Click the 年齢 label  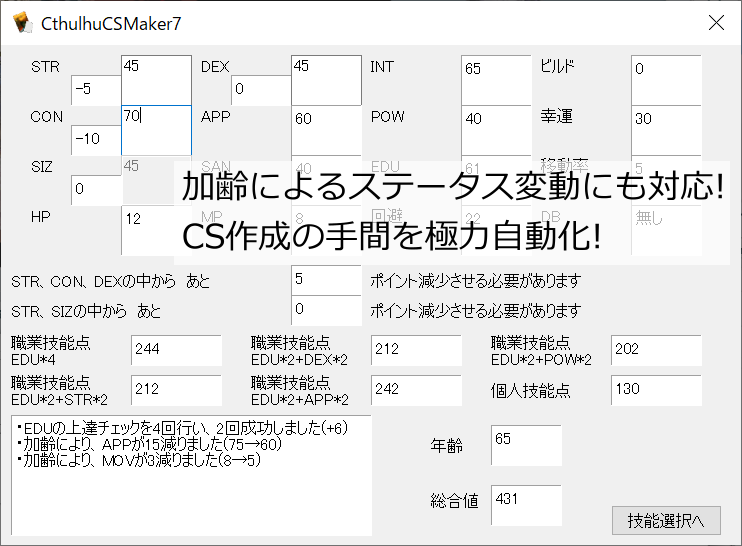[446, 445]
